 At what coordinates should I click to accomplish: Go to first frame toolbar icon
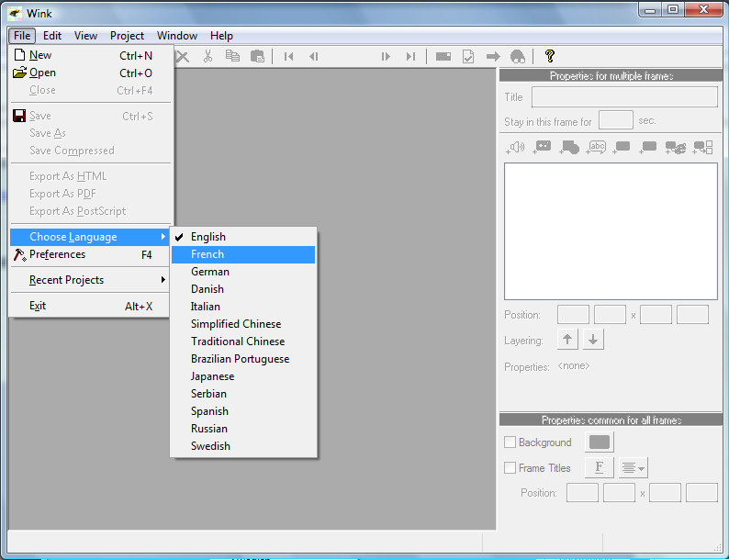pos(288,57)
